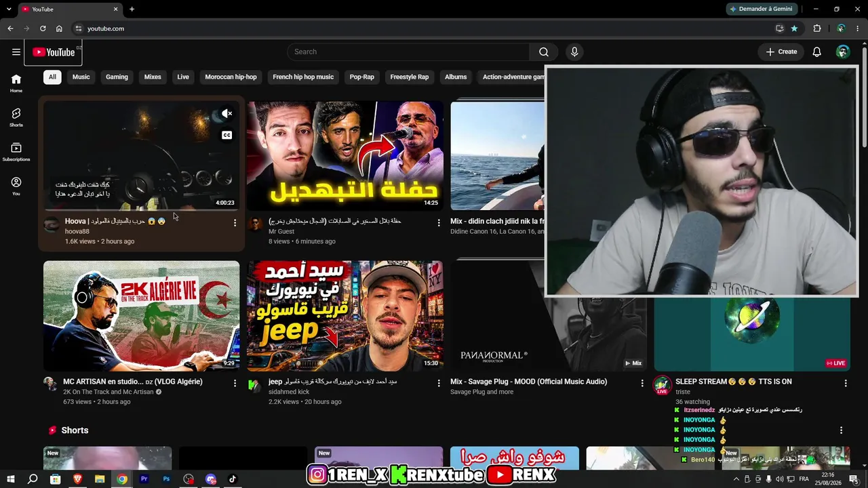Open more options for the Hoova video
868x488 pixels.
pos(235,223)
